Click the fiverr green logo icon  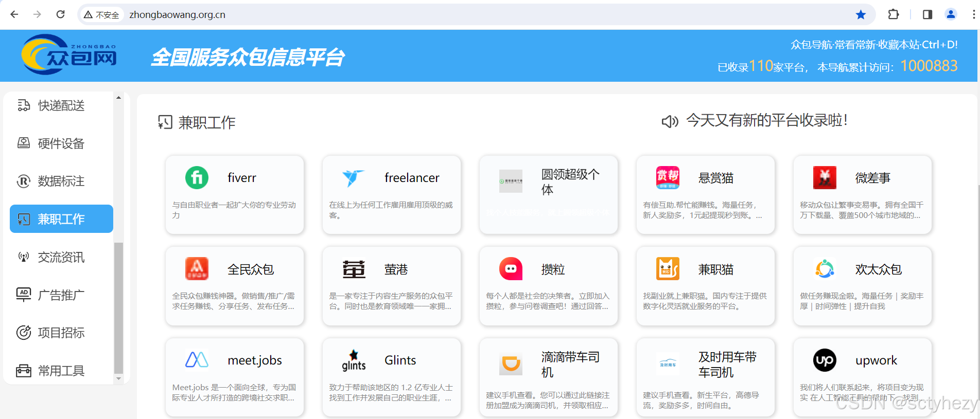coord(197,178)
